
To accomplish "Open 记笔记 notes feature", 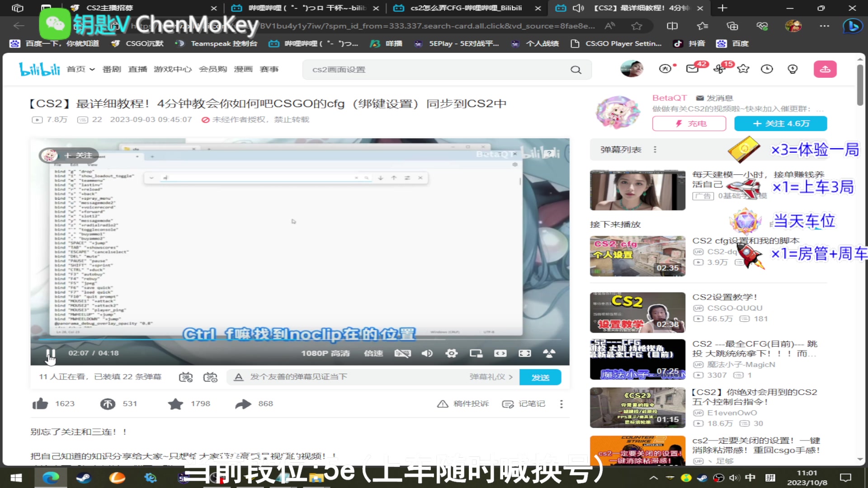I will (524, 404).
